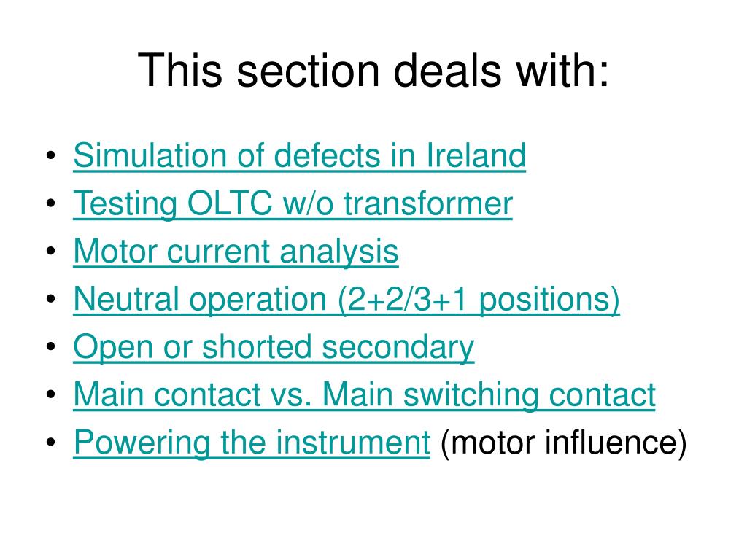Select the bullet beside Neutral operation
This screenshot has height=560, width=747.
pos(51,298)
